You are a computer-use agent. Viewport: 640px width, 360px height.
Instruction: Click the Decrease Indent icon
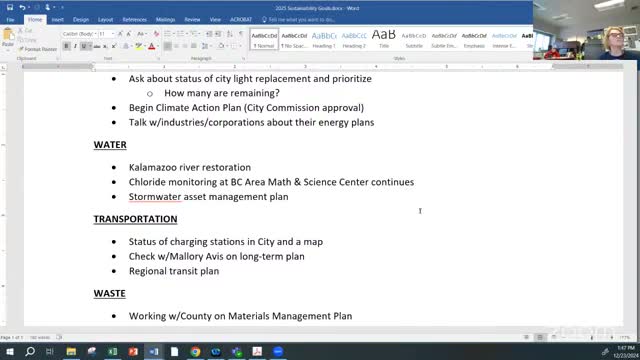point(209,34)
